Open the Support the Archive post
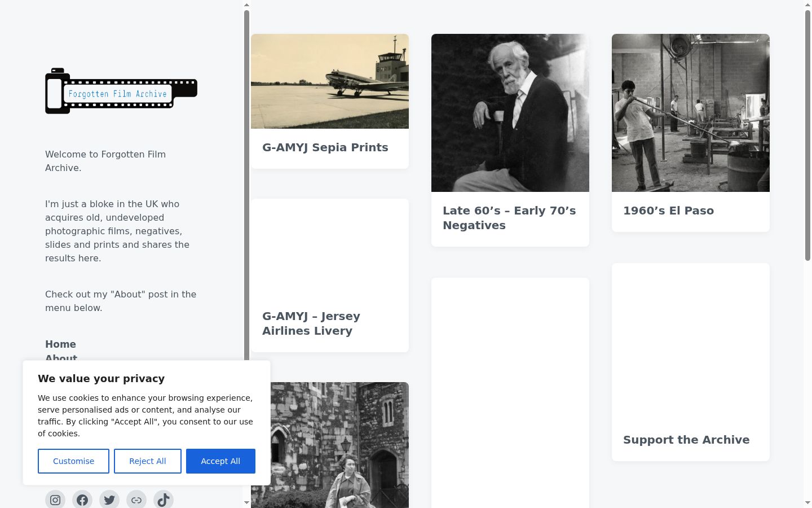 [686, 440]
